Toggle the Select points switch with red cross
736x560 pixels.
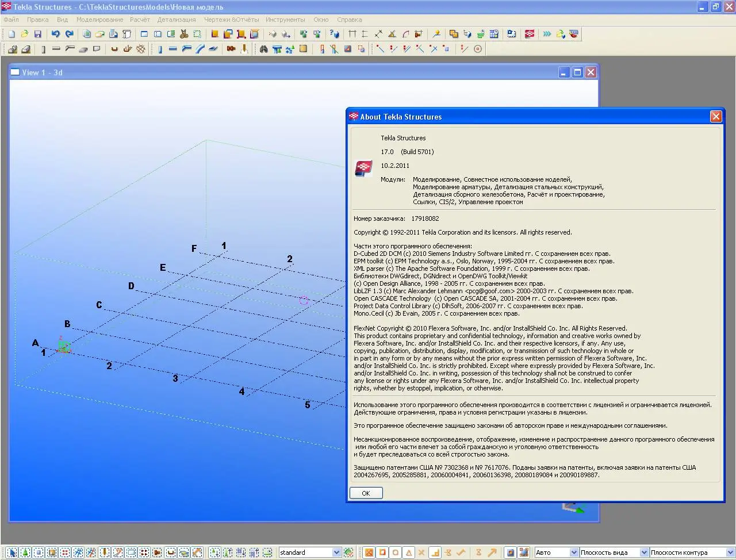click(x=64, y=553)
